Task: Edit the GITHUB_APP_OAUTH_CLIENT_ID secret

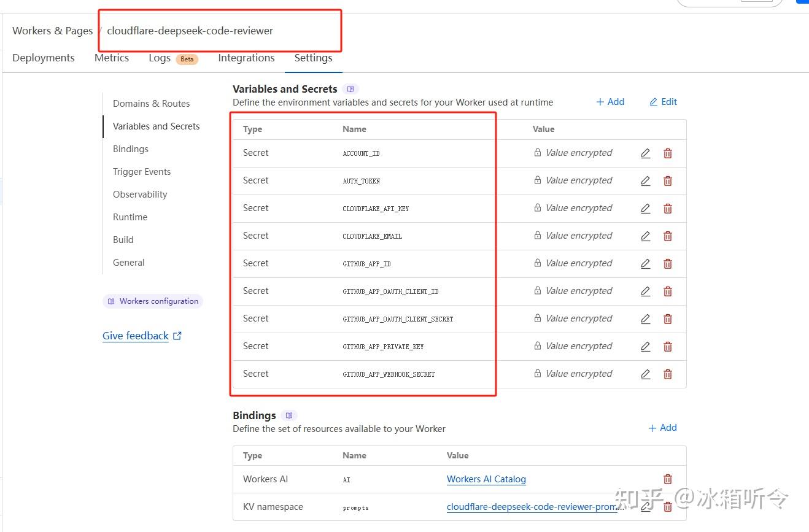Action: 645,291
